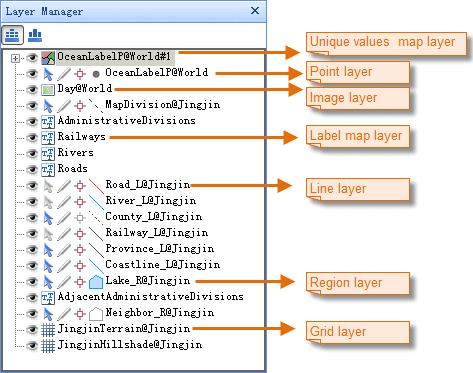
Task: Toggle visibility of Rivers label layer
Action: click(32, 153)
